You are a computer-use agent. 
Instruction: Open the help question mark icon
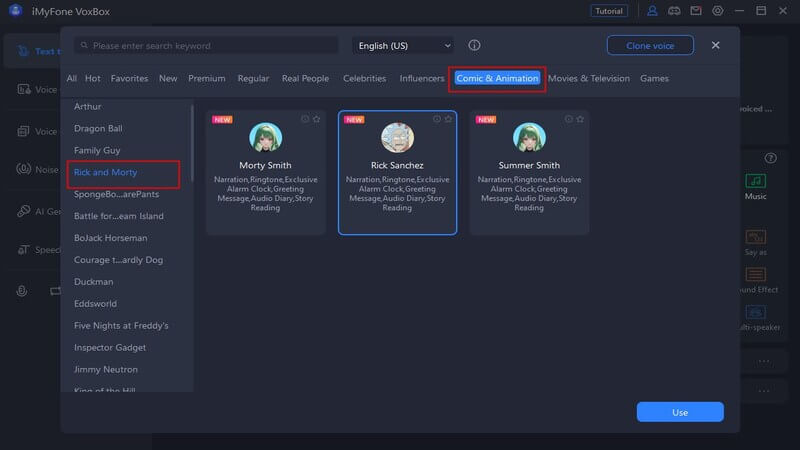tap(770, 158)
